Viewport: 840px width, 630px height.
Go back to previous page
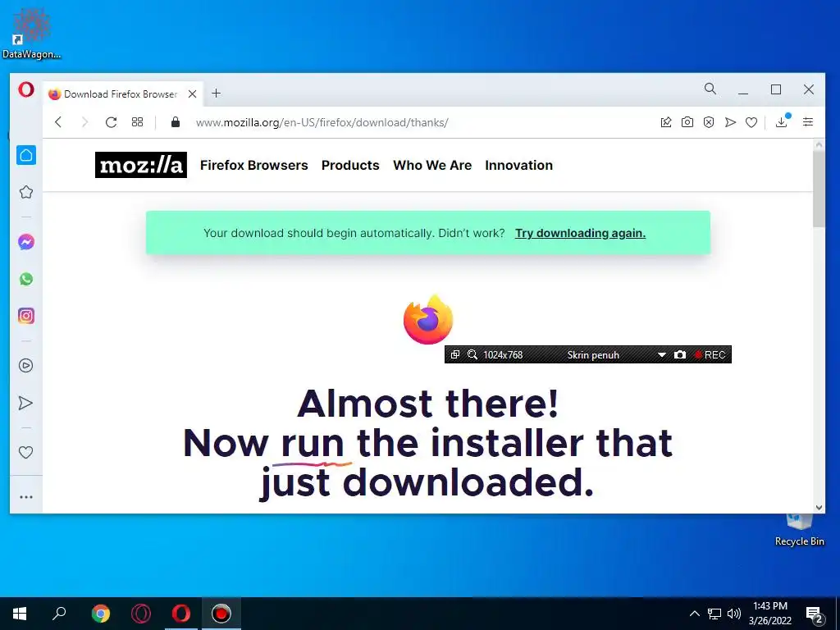pyautogui.click(x=58, y=122)
